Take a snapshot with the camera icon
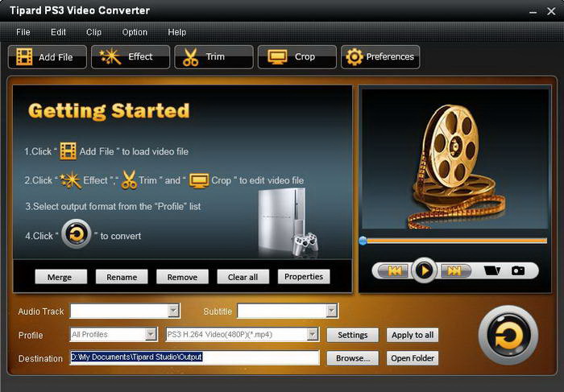Image resolution: width=564 pixels, height=392 pixels. 518,270
